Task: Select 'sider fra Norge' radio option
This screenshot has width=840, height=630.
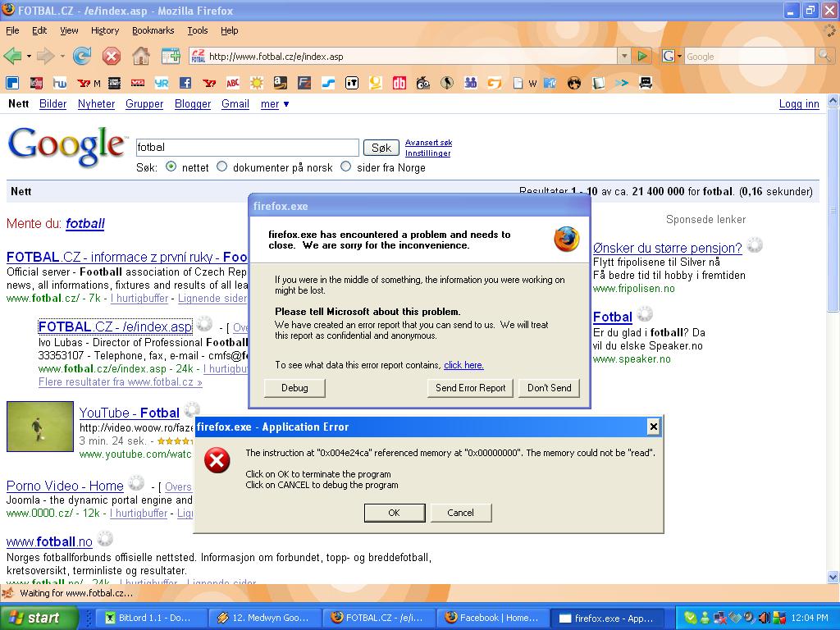Action: (346, 167)
